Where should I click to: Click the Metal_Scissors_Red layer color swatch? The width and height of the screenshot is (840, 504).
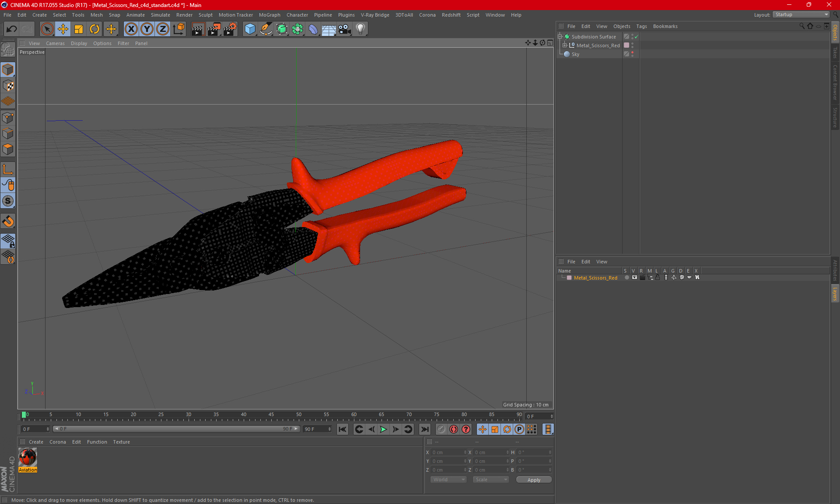pos(569,278)
